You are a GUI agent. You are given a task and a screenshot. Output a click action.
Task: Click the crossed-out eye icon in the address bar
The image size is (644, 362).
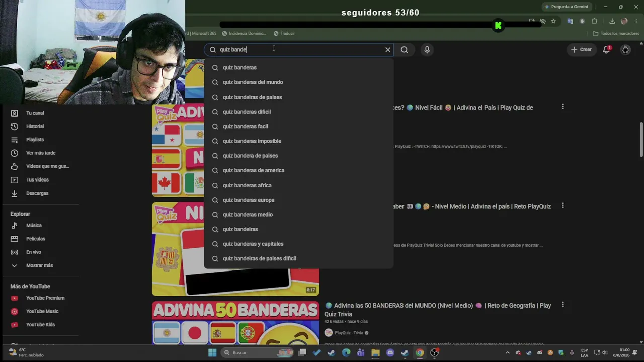click(543, 21)
